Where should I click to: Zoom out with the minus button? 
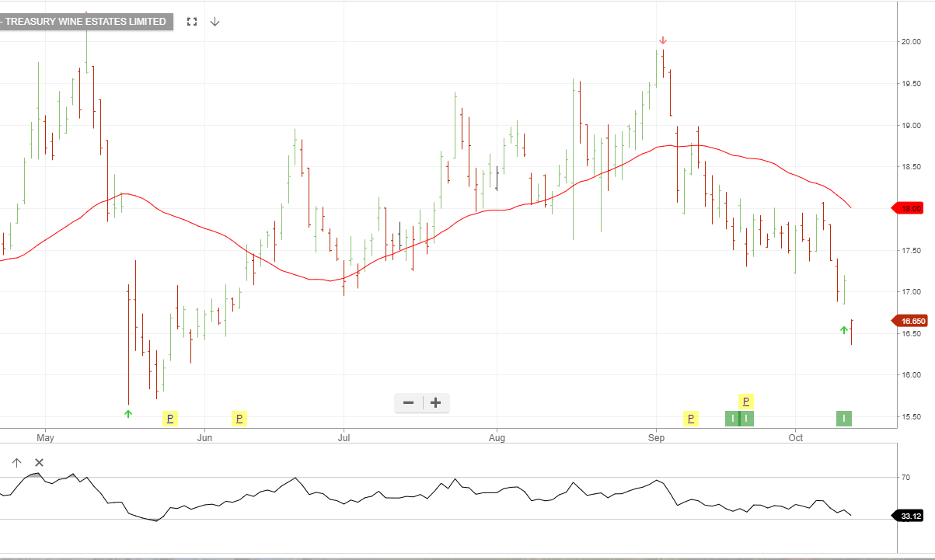408,402
